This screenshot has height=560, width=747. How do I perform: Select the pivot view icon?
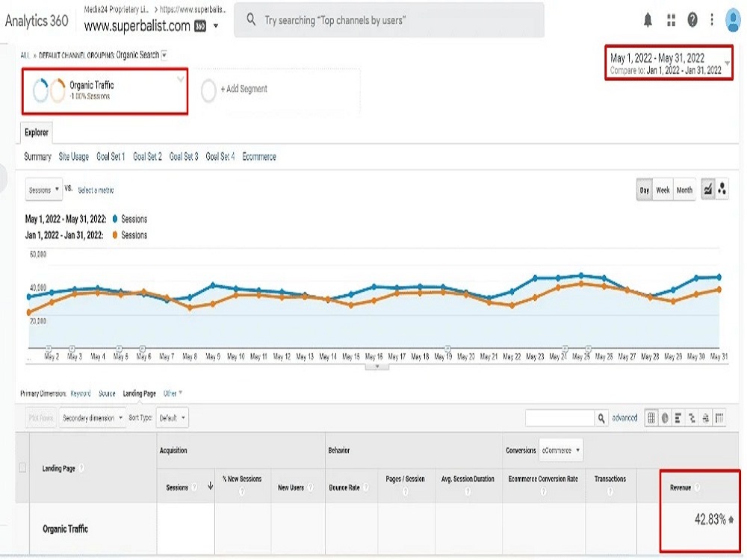pyautogui.click(x=719, y=418)
